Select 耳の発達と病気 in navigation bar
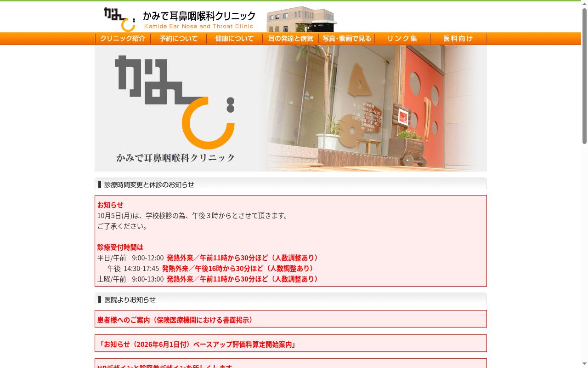This screenshot has height=368, width=588. pyautogui.click(x=290, y=39)
